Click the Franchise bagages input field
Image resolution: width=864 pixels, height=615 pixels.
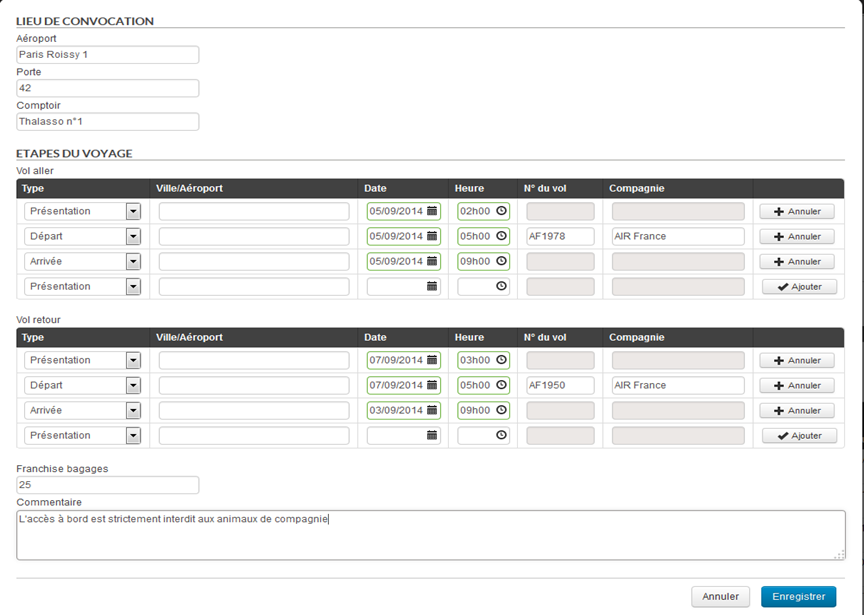point(108,485)
